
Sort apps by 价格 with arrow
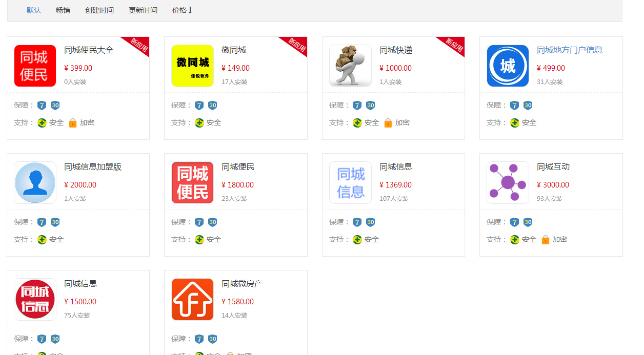click(182, 10)
